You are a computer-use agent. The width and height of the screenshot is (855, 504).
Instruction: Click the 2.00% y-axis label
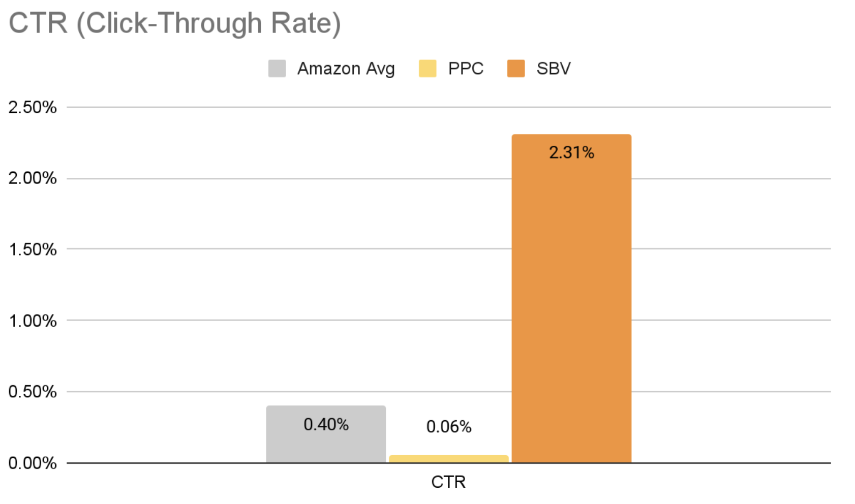click(x=33, y=178)
